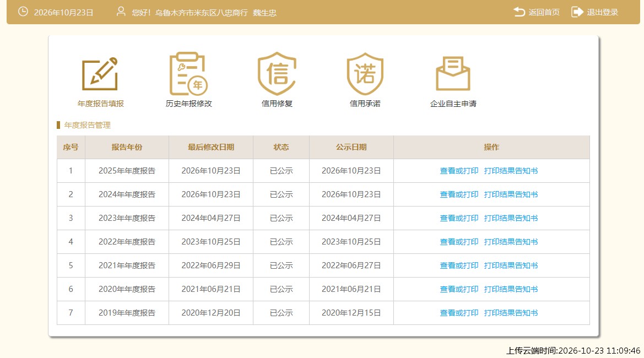Click the 报告年份 column header

(x=127, y=147)
